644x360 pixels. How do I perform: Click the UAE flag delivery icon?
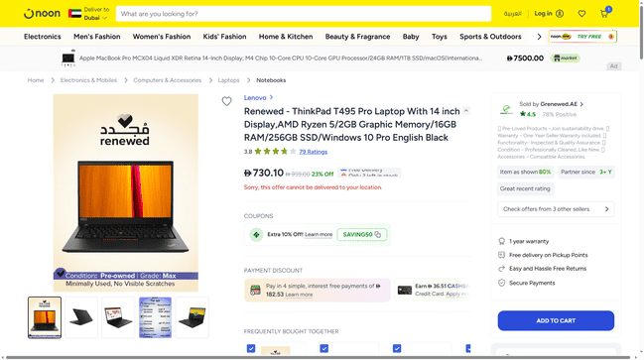[74, 14]
